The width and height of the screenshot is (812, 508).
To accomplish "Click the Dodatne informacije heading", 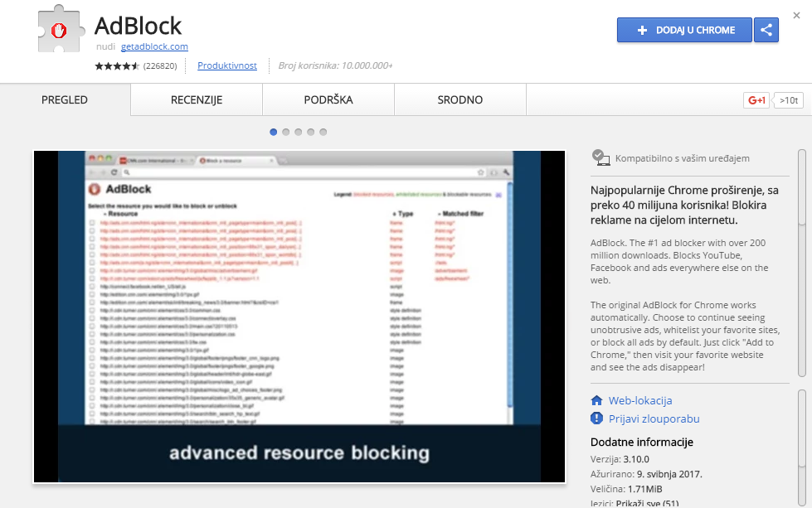I will tap(642, 443).
